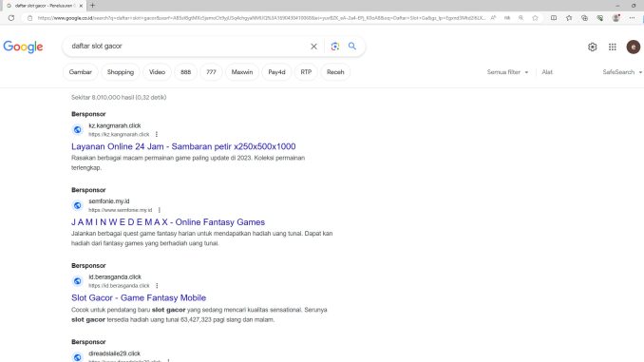Open Google quick settings gear
Screen dimensions: 644x362
pos(593,47)
